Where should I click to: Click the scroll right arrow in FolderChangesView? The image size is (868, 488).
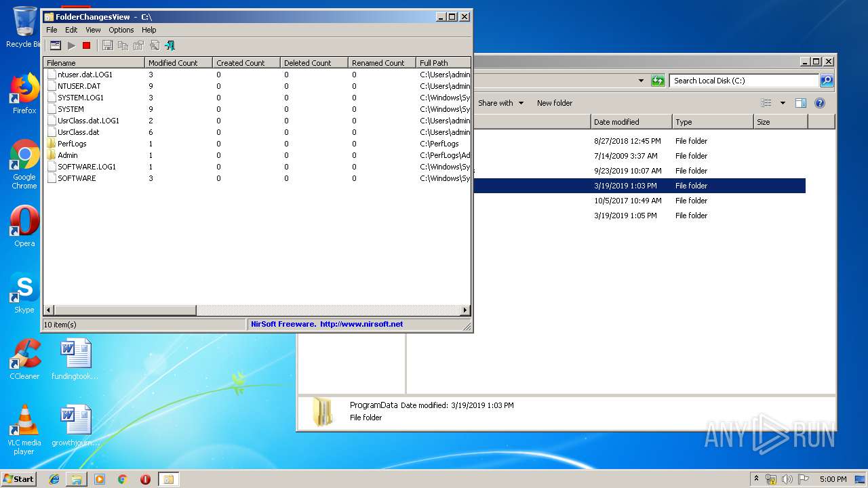coord(465,310)
